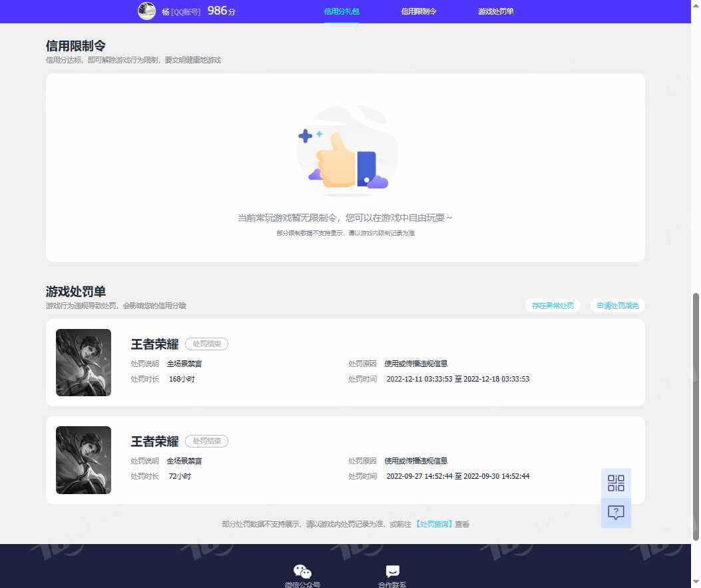Click the 72小时 duration value
This screenshot has width=701, height=588.
tap(180, 476)
